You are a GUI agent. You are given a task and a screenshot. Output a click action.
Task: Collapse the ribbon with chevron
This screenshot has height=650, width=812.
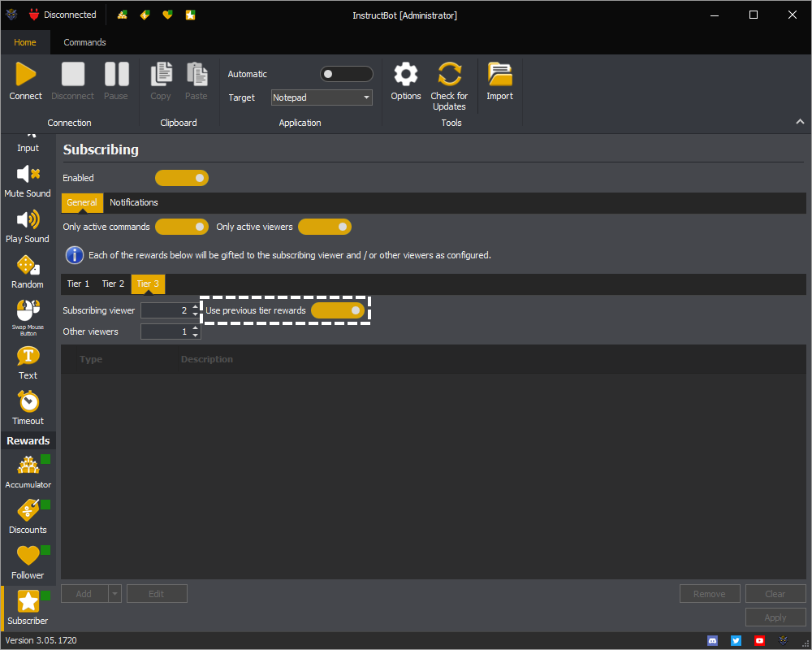[800, 121]
